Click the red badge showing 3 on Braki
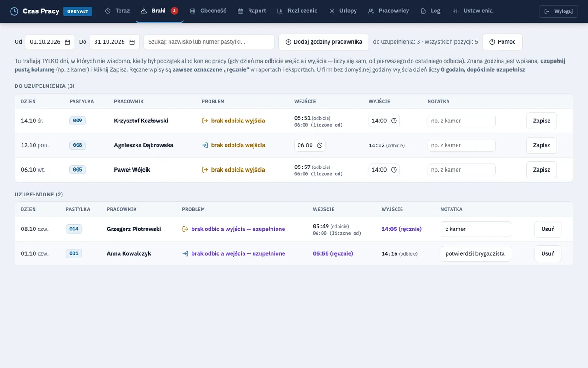Screen dimensions: 588x368 (x=175, y=11)
